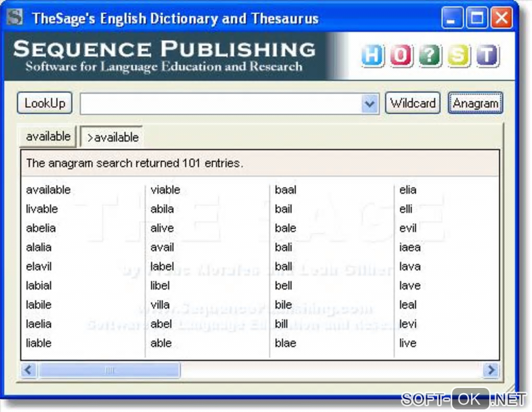Select the word 'avail'

[162, 248]
